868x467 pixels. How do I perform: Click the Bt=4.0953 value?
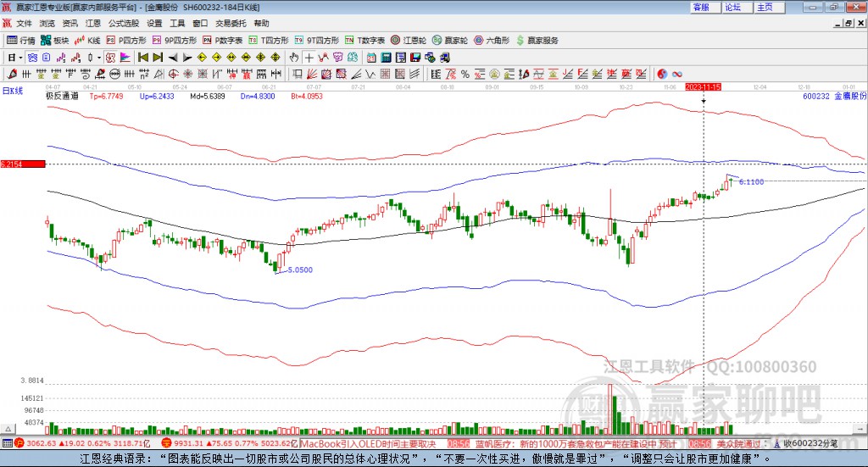pyautogui.click(x=307, y=97)
